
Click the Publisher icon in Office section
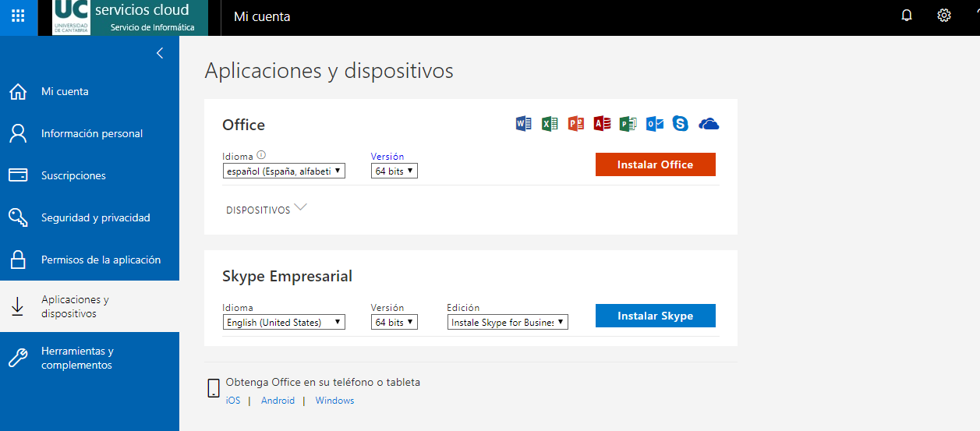tap(628, 123)
